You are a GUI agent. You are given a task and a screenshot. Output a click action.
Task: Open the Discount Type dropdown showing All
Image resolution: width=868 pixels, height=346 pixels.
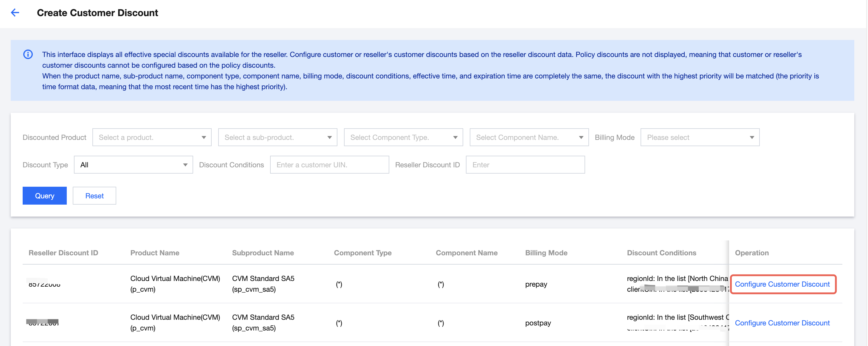133,165
